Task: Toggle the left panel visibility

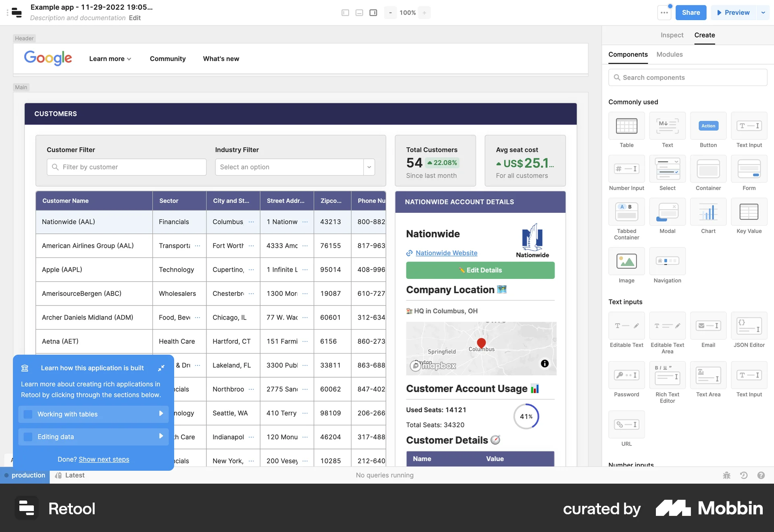Action: point(345,12)
